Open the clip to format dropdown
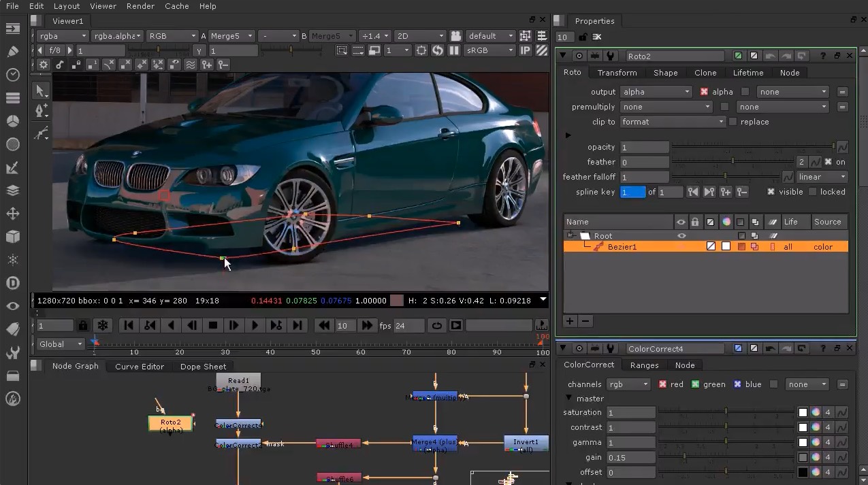 (673, 122)
